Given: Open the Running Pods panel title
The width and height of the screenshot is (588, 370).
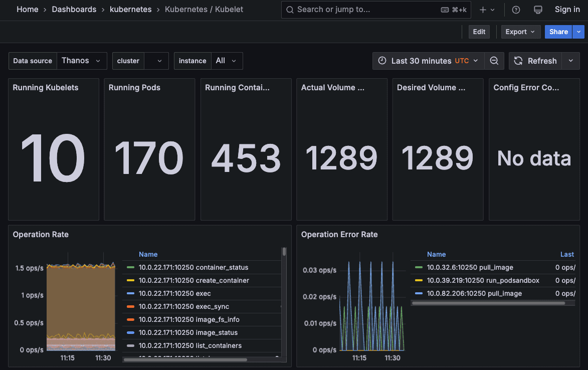Looking at the screenshot, I should pos(134,87).
